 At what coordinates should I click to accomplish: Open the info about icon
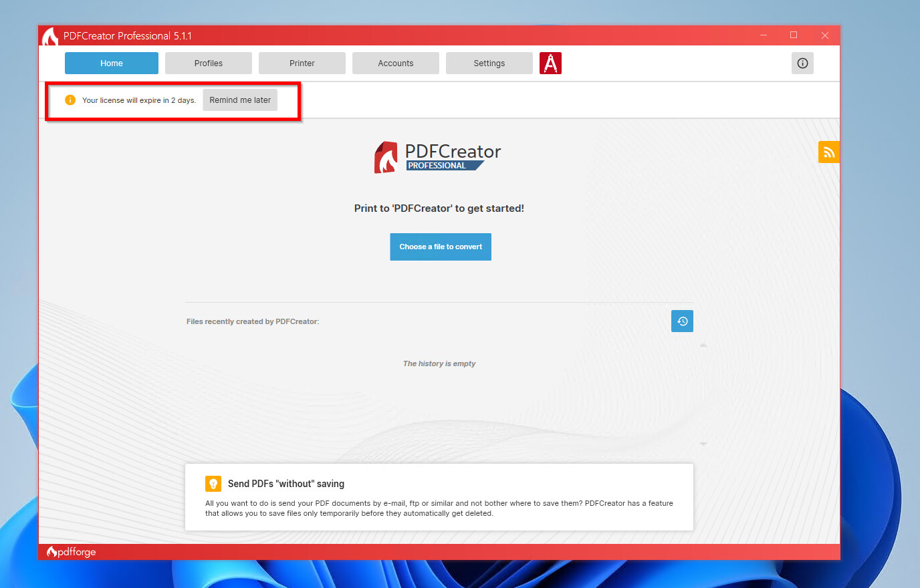(x=802, y=63)
